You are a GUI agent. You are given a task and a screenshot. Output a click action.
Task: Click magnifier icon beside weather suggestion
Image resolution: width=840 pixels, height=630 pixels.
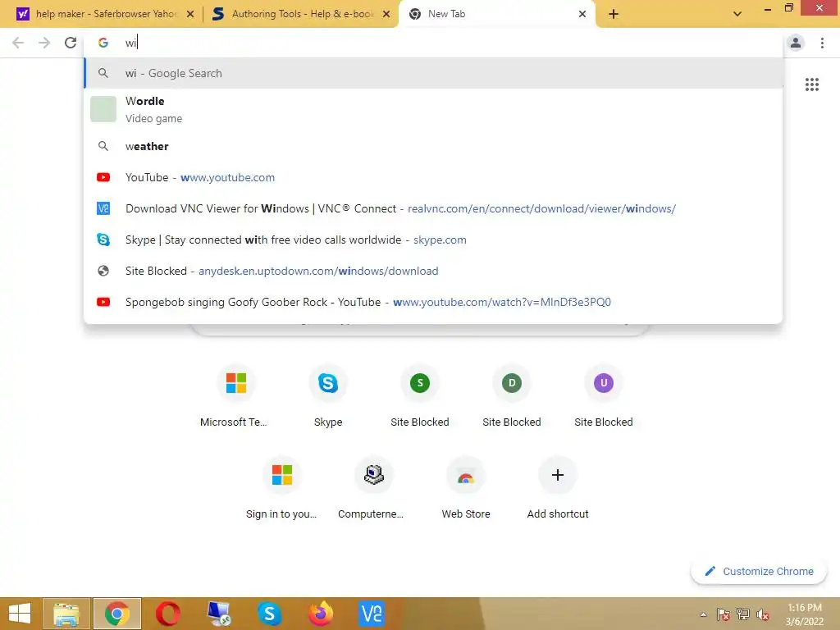click(x=103, y=146)
